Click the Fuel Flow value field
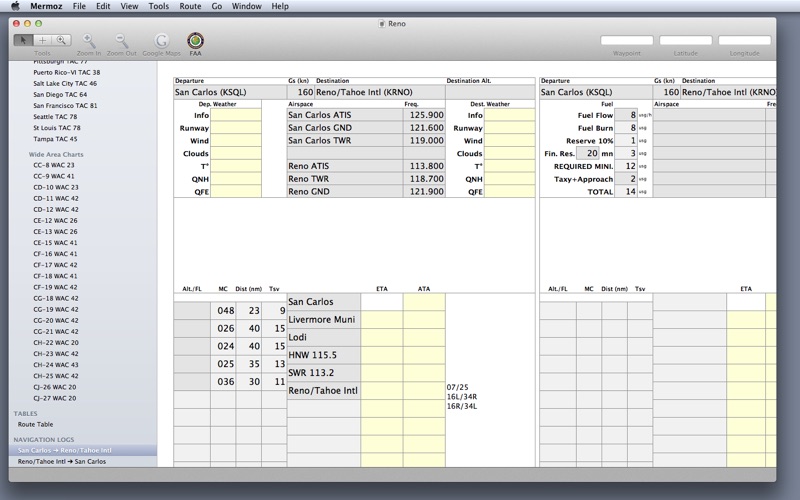This screenshot has height=500, width=800. [626, 115]
